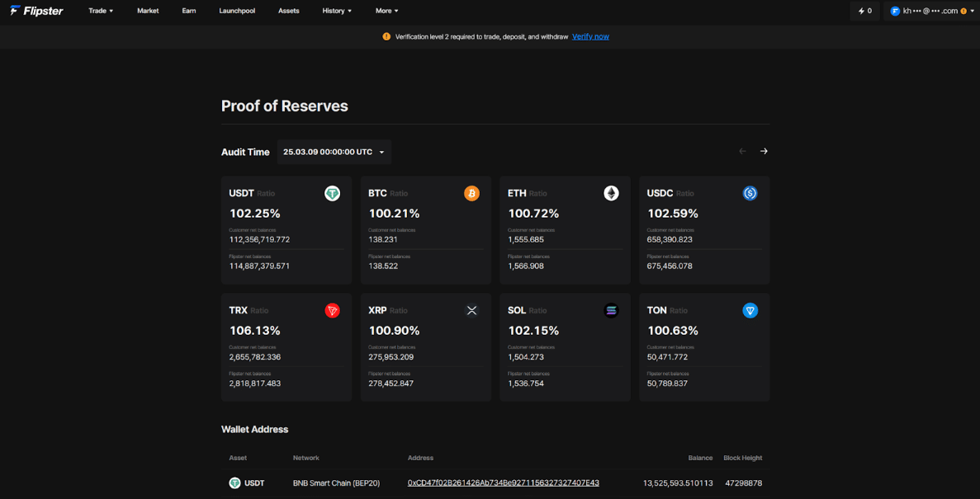The height and width of the screenshot is (499, 980).
Task: Click the orange Bitcoin icon
Action: pos(472,194)
